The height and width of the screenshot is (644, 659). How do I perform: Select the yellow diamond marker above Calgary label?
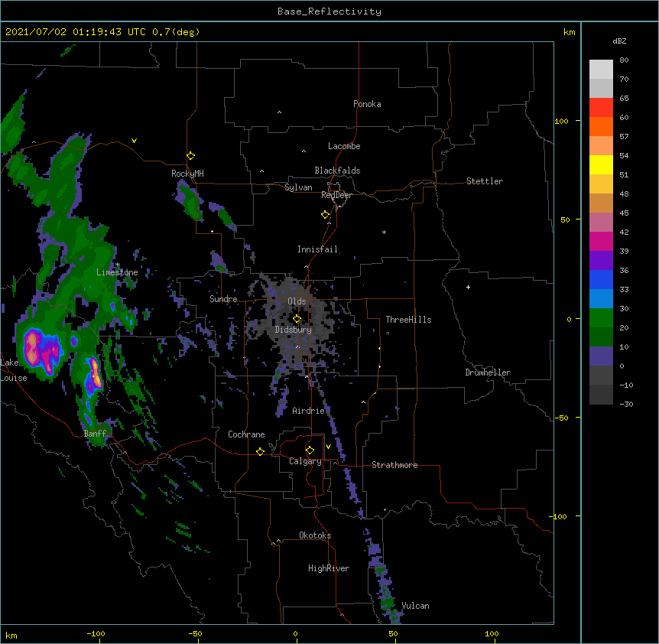pyautogui.click(x=310, y=450)
